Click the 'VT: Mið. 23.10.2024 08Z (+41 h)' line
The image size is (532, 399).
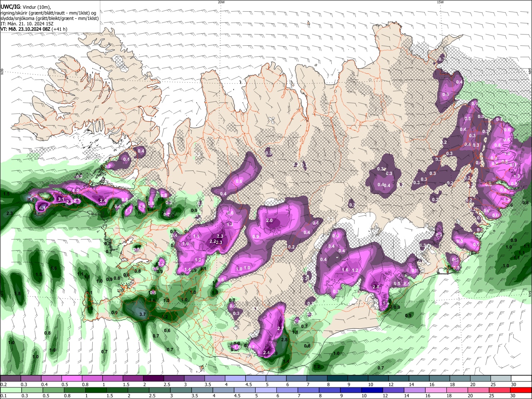tap(34, 29)
